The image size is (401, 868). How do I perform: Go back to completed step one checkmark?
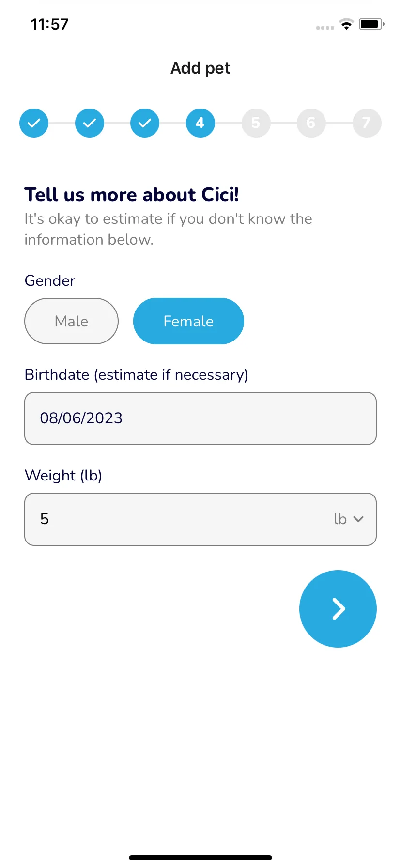click(x=34, y=123)
